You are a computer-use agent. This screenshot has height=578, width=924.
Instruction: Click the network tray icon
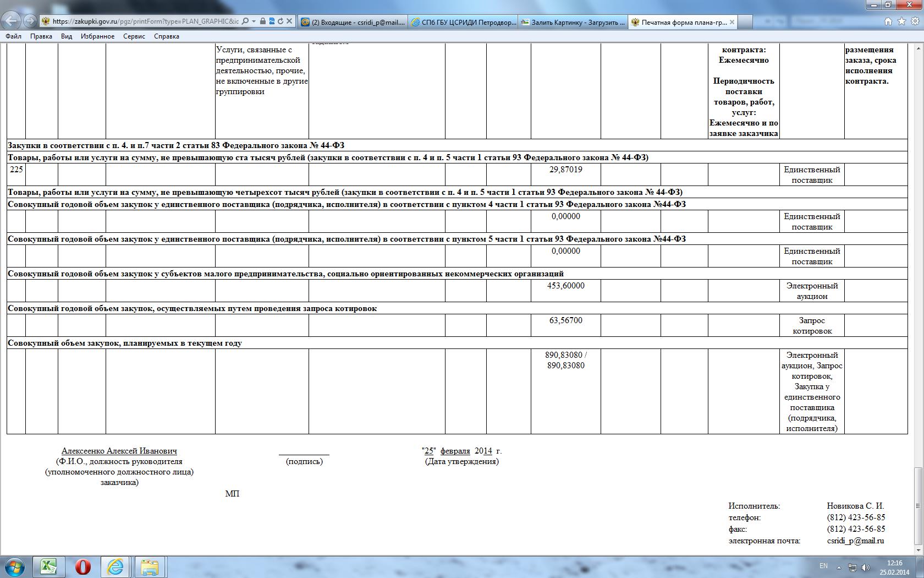[853, 567]
